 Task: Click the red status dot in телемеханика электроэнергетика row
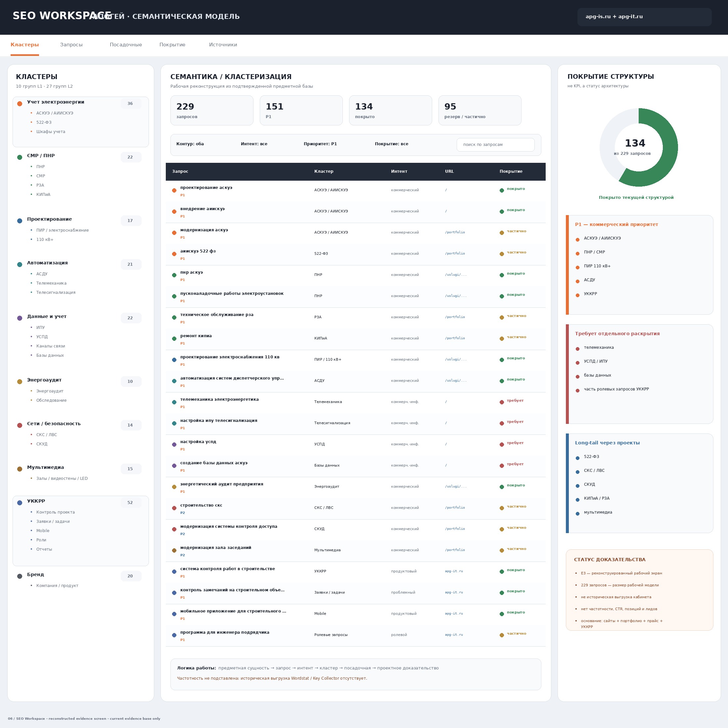pos(502,402)
